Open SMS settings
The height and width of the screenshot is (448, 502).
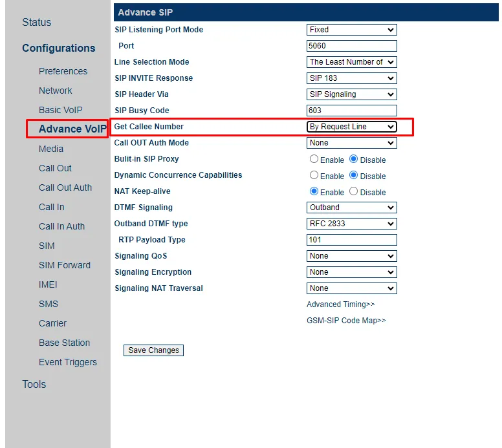tap(49, 304)
